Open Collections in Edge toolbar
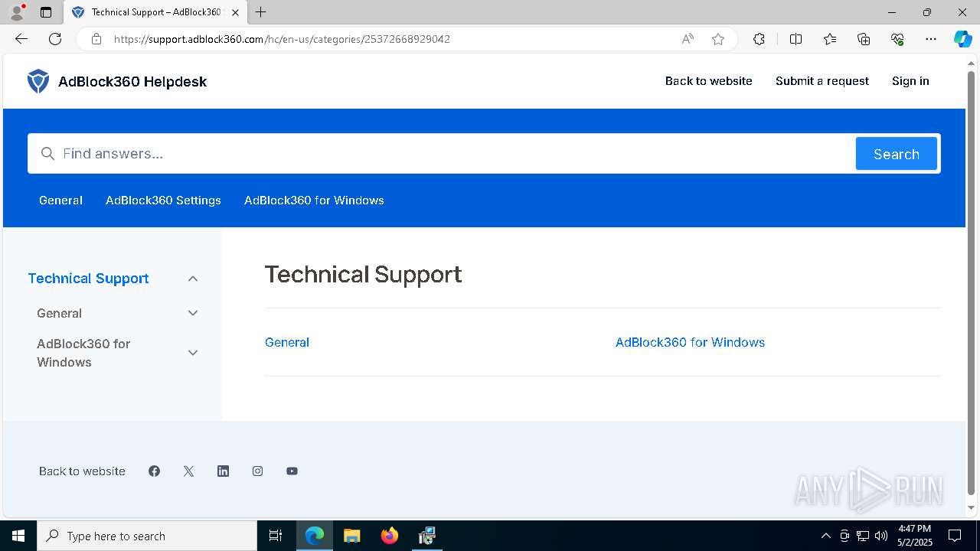Image resolution: width=980 pixels, height=551 pixels. point(864,39)
